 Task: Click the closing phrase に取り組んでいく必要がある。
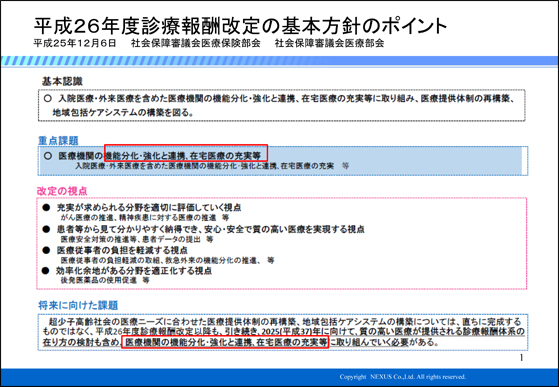(x=384, y=342)
